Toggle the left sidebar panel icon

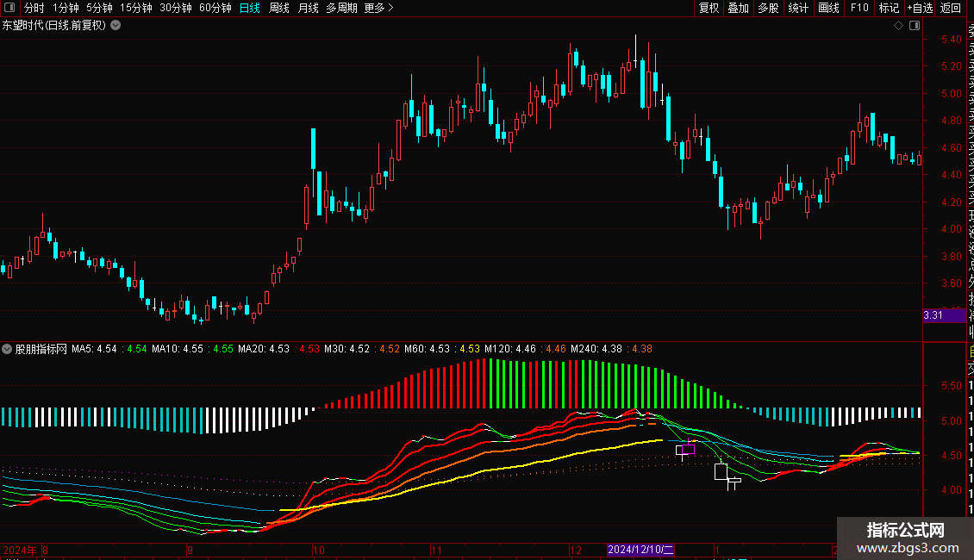(9, 8)
